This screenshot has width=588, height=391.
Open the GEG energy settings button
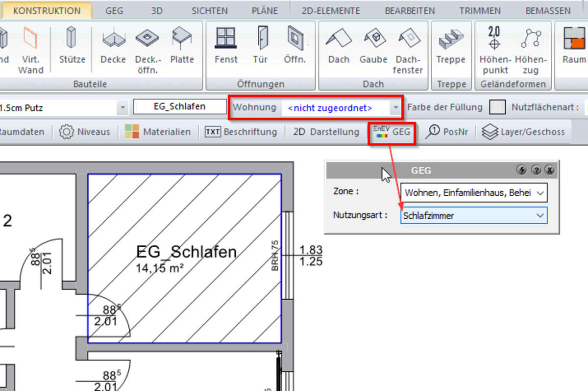(392, 132)
